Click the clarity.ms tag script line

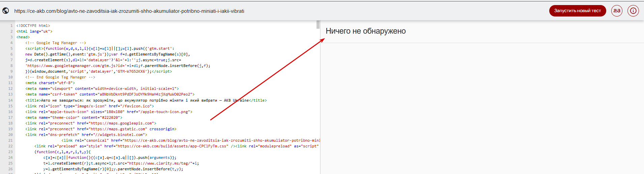(121, 163)
